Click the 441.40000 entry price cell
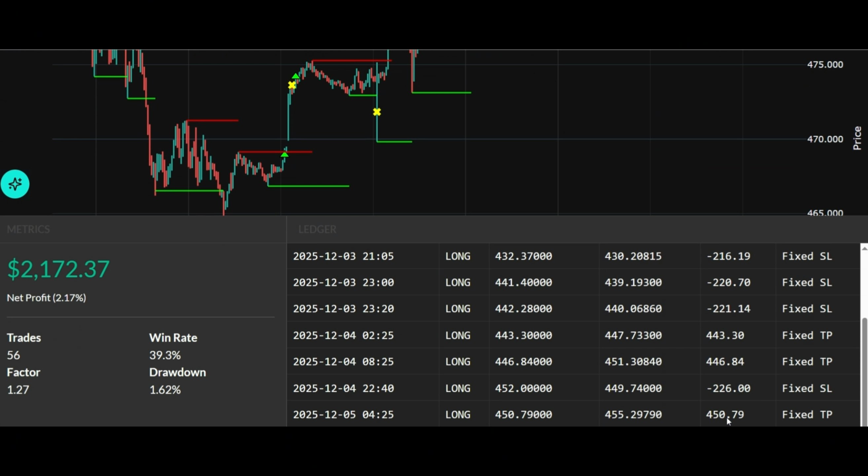868x476 pixels. (523, 283)
